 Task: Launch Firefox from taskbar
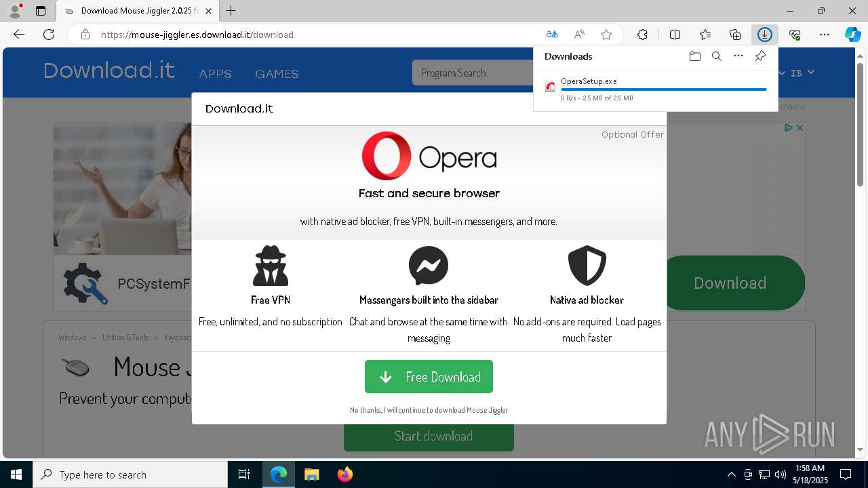pyautogui.click(x=344, y=474)
